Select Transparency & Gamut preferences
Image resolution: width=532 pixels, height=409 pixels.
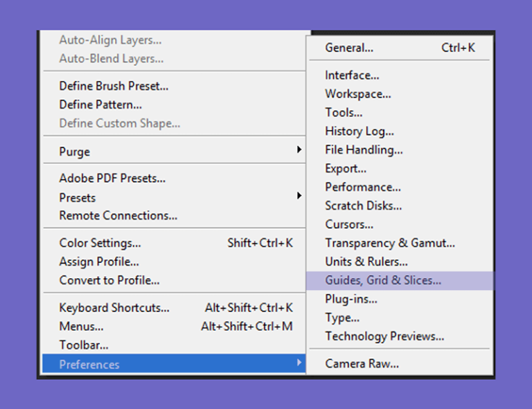pos(400,243)
